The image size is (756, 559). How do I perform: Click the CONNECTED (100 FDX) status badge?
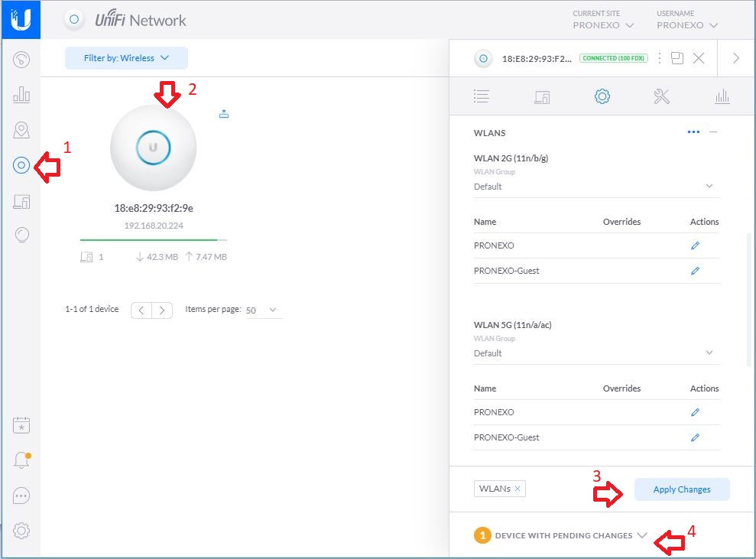point(613,58)
